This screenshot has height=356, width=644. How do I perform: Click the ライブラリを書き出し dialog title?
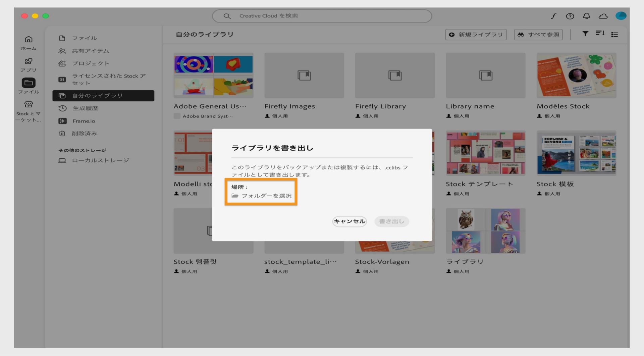point(272,148)
